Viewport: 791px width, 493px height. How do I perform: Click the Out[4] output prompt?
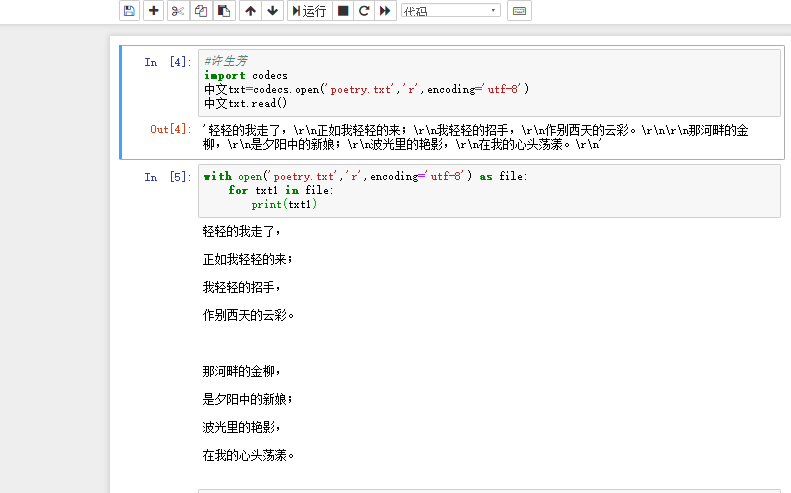(170, 129)
